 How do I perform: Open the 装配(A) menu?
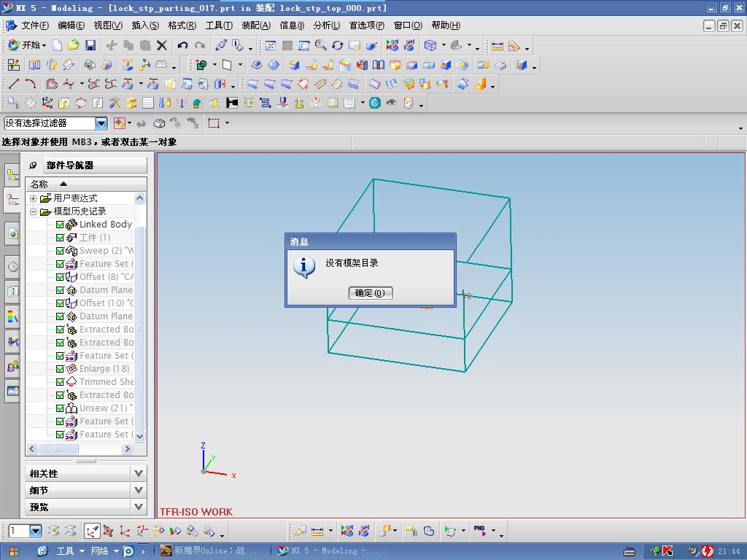(256, 26)
